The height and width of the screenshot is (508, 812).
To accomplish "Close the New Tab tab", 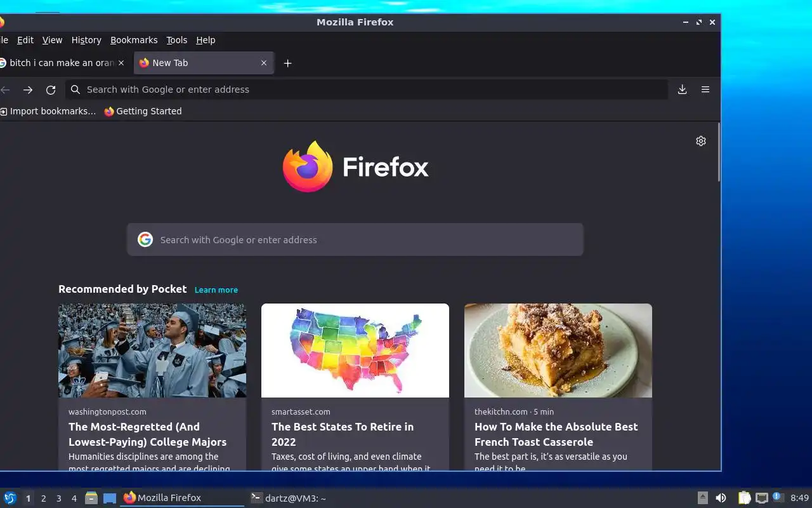I will 264,63.
